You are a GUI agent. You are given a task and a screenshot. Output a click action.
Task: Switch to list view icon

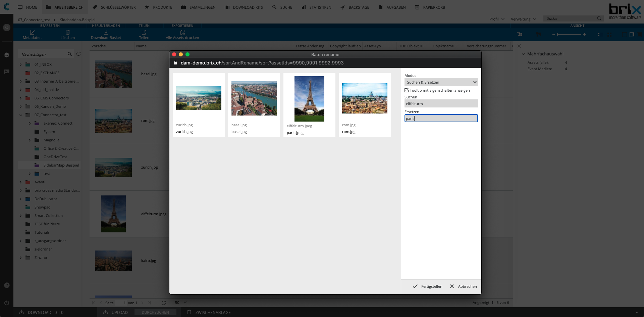click(x=600, y=34)
